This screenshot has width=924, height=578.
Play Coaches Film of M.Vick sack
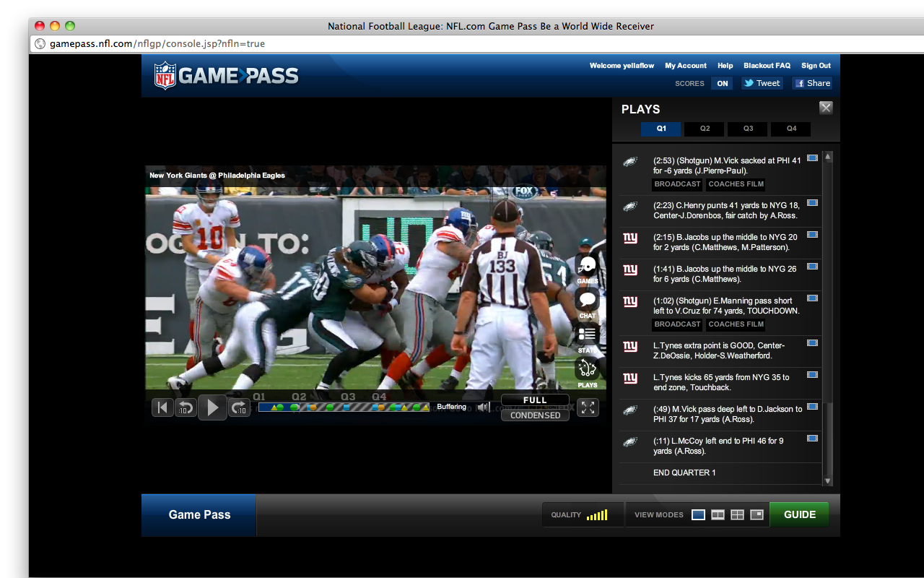click(x=736, y=184)
